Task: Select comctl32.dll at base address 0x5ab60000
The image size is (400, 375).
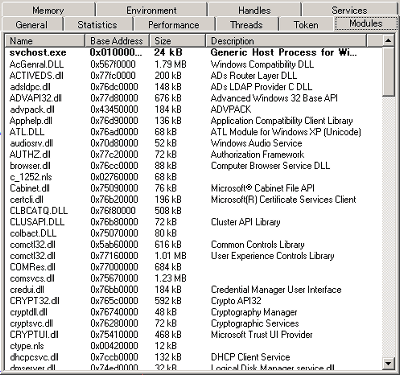Action: click(x=193, y=244)
